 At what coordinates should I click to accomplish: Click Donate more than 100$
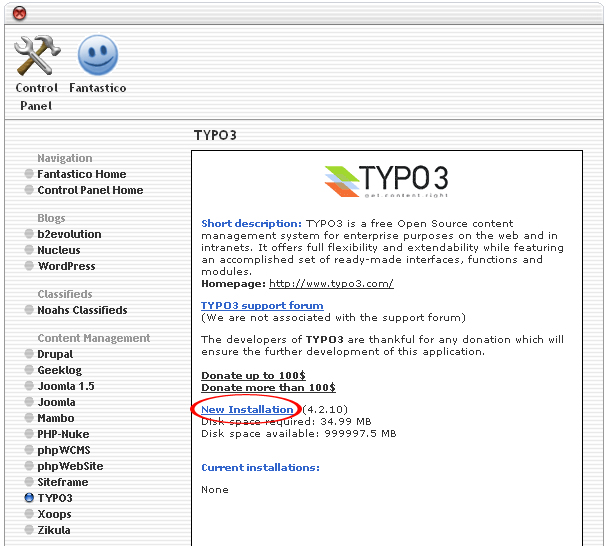click(x=268, y=388)
